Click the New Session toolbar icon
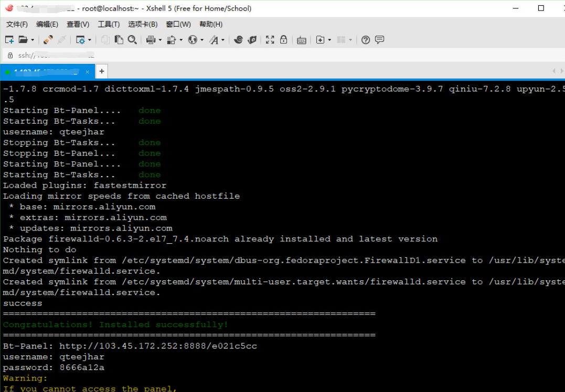This screenshot has width=565, height=392. coord(9,40)
